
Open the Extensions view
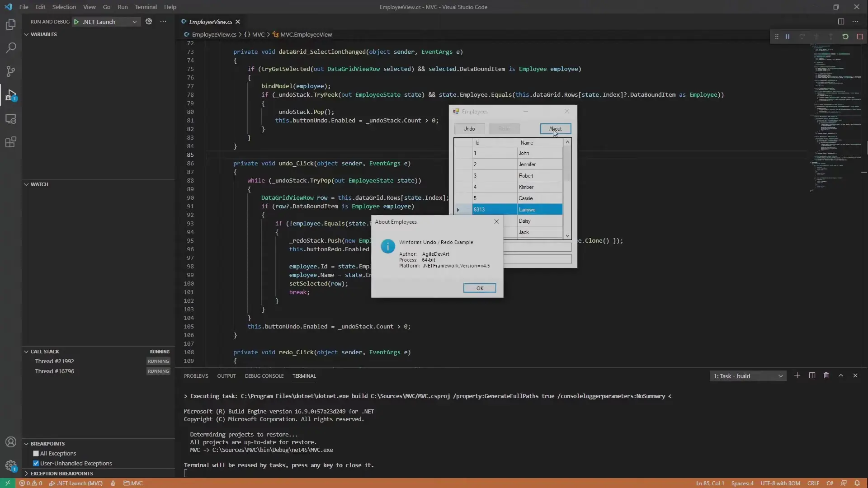tap(11, 142)
